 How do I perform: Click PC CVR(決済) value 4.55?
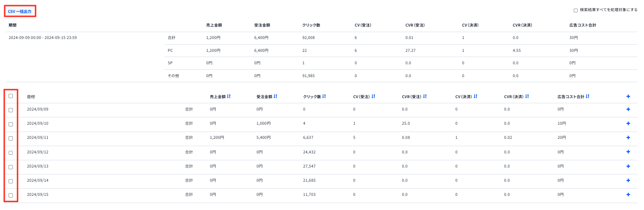517,51
